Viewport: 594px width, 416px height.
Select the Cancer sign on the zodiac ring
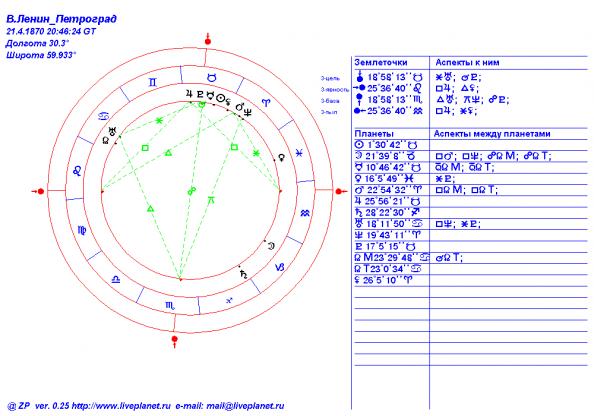pyautogui.click(x=104, y=116)
